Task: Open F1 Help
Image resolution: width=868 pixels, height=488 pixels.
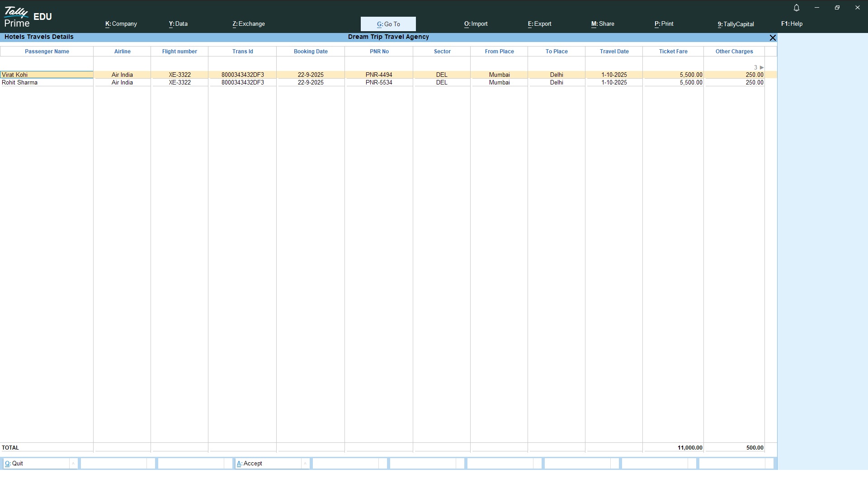Action: point(792,24)
